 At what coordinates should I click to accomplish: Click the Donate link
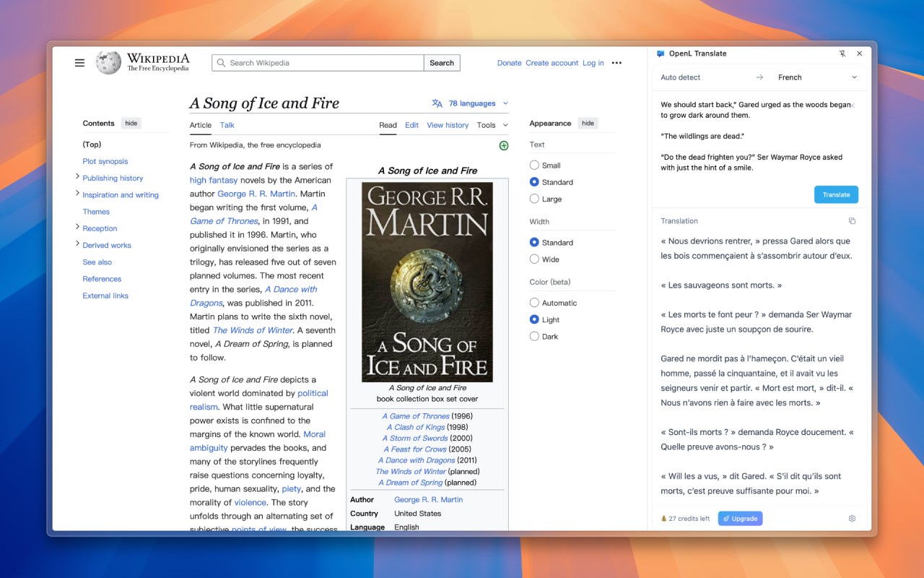509,63
